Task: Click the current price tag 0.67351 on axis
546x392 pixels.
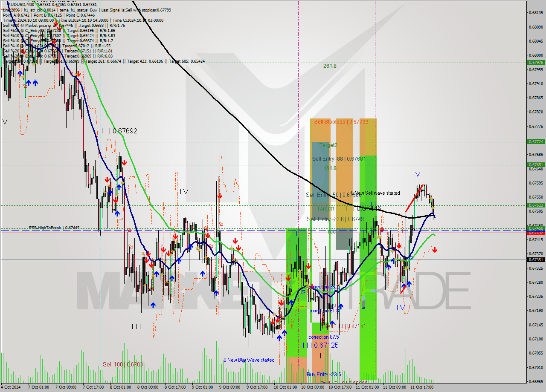Action: coord(536,259)
